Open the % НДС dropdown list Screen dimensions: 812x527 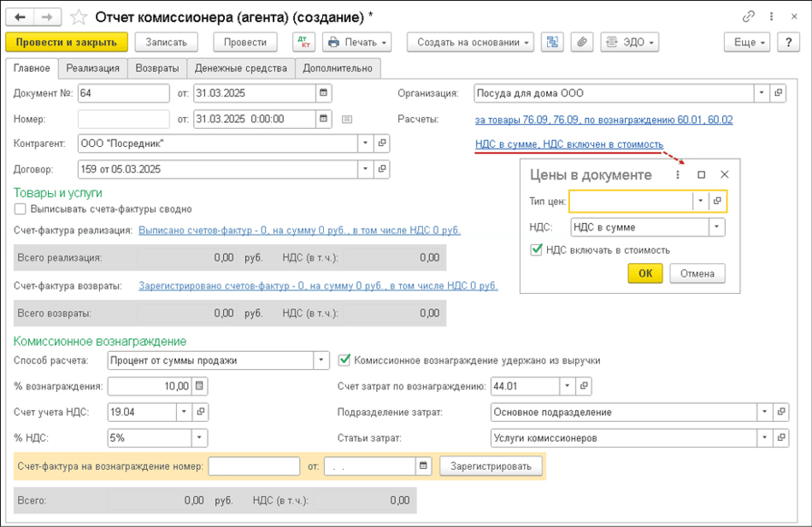(x=199, y=438)
